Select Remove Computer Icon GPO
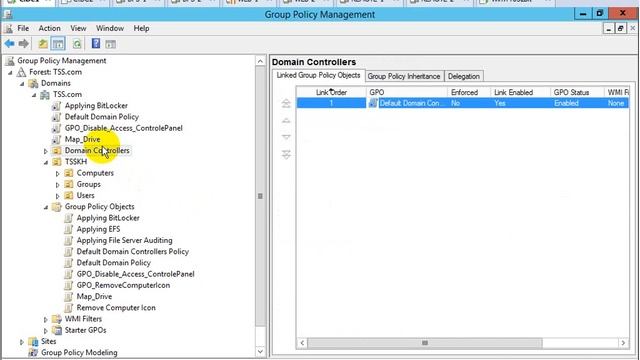The image size is (640, 360). click(x=116, y=308)
